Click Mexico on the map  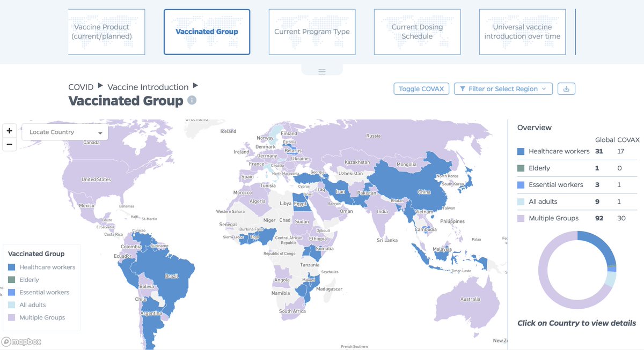(x=86, y=206)
